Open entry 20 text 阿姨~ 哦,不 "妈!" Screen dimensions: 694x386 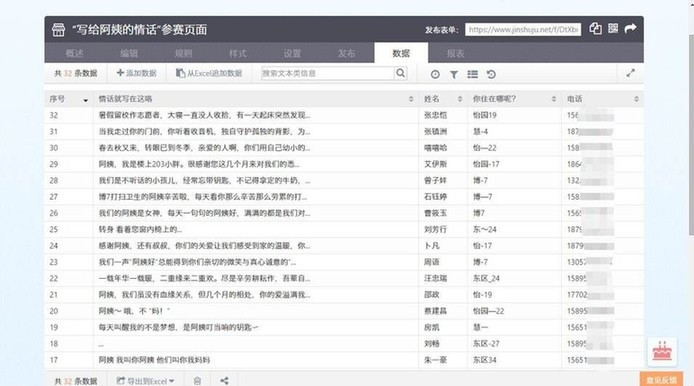click(134, 312)
